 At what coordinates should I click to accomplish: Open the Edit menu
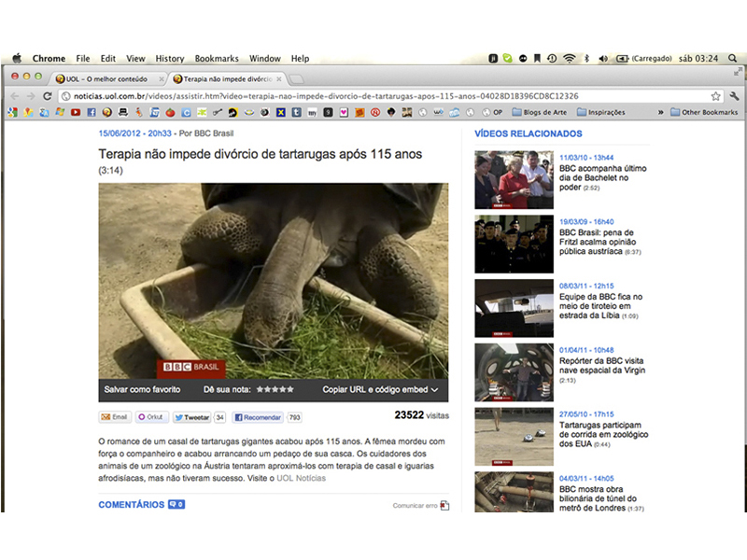(108, 59)
